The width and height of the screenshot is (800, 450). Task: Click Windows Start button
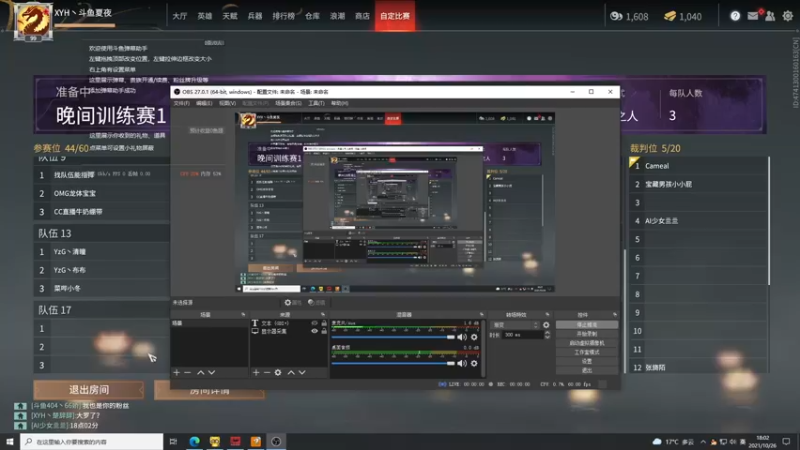[10, 441]
